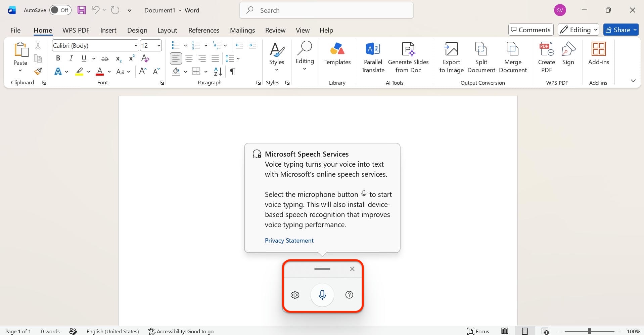Open the Privacy Statement link

289,240
